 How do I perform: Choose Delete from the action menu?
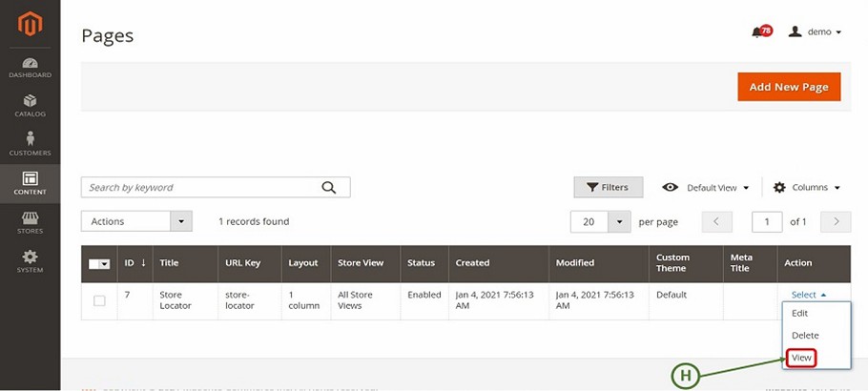816,335
